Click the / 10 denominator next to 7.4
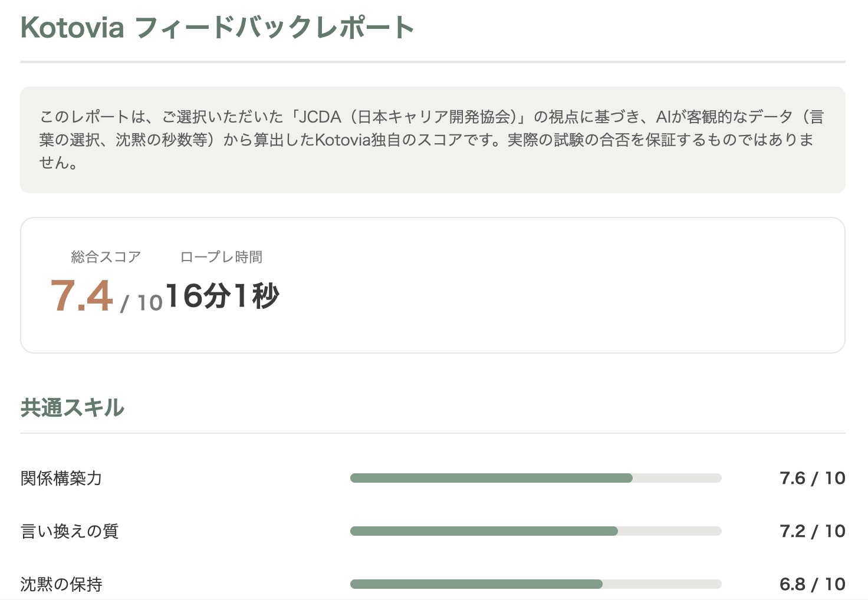This screenshot has height=600, width=868. coord(142,301)
